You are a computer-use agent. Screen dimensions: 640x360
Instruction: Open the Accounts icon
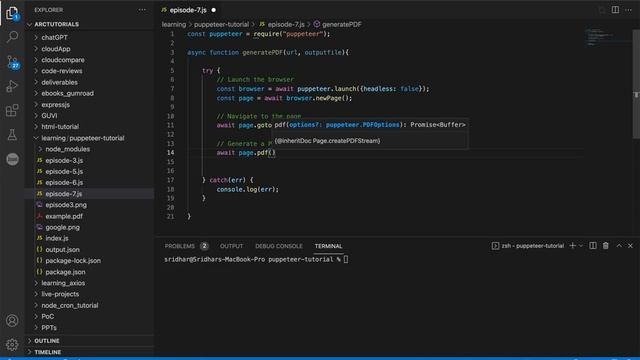tap(12, 321)
